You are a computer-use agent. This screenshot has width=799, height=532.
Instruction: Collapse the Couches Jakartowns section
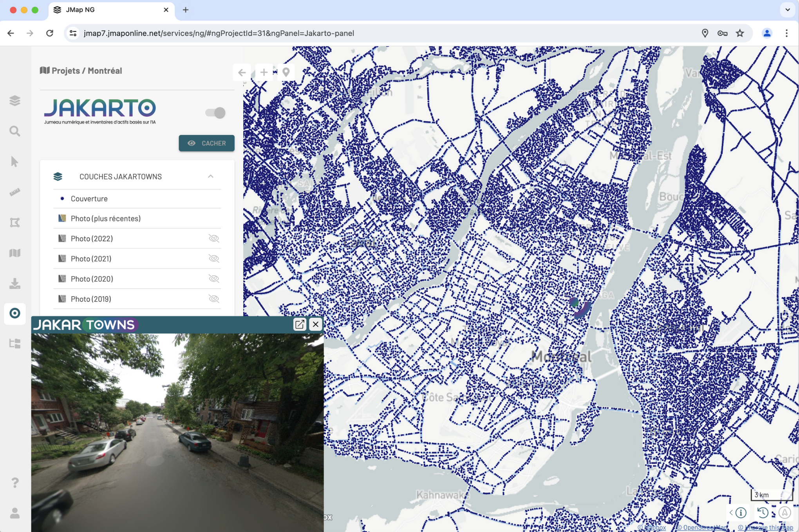click(211, 177)
